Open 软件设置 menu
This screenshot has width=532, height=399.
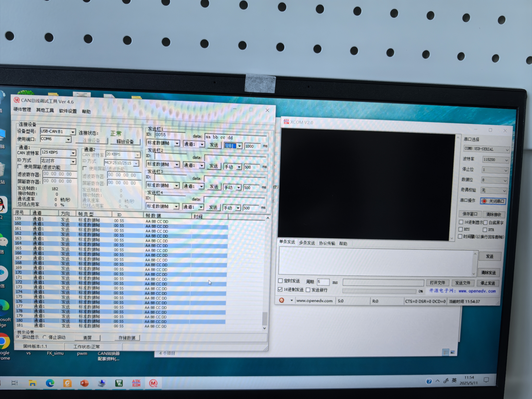68,111
